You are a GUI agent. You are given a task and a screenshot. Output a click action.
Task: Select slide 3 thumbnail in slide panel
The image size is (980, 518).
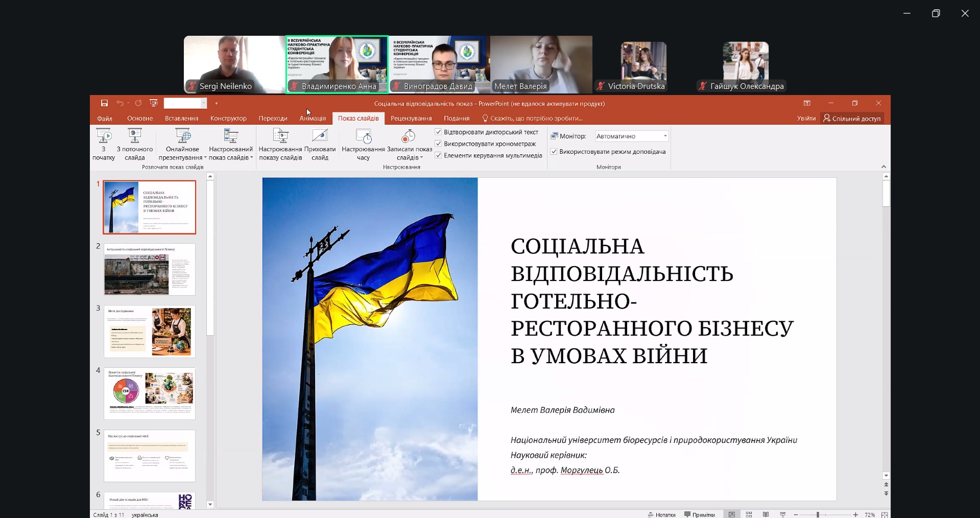tap(150, 332)
